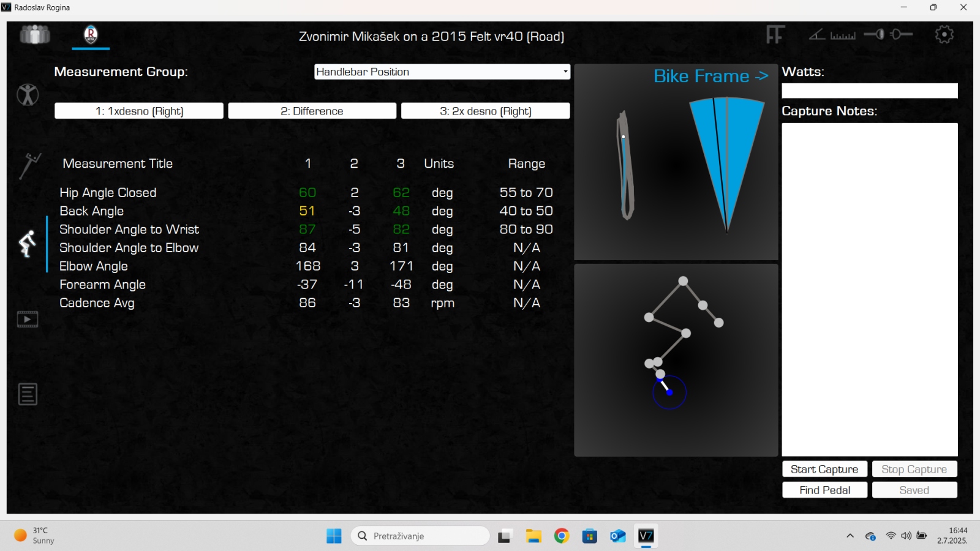The image size is (980, 551).
Task: Click the 2: Difference button
Action: coord(312,111)
